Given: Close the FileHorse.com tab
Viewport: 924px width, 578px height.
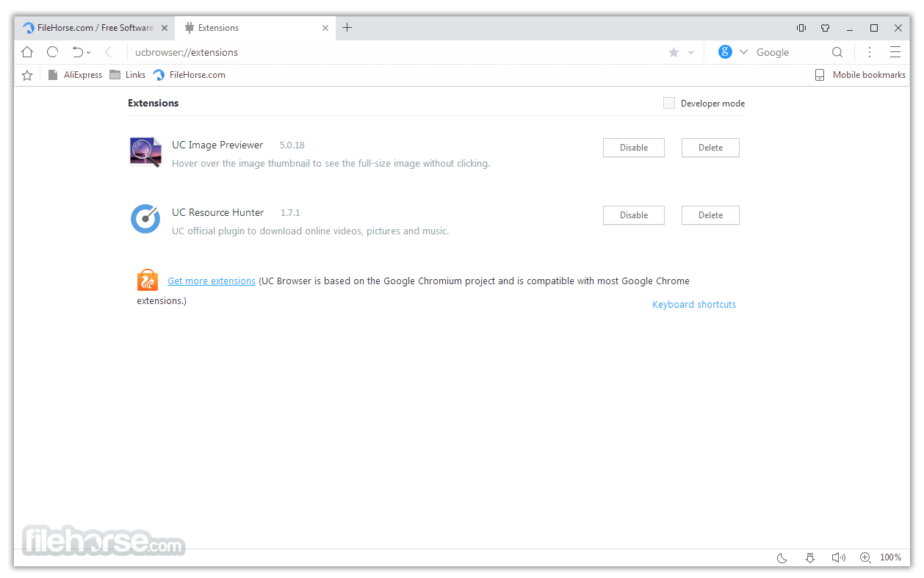Looking at the screenshot, I should (165, 28).
